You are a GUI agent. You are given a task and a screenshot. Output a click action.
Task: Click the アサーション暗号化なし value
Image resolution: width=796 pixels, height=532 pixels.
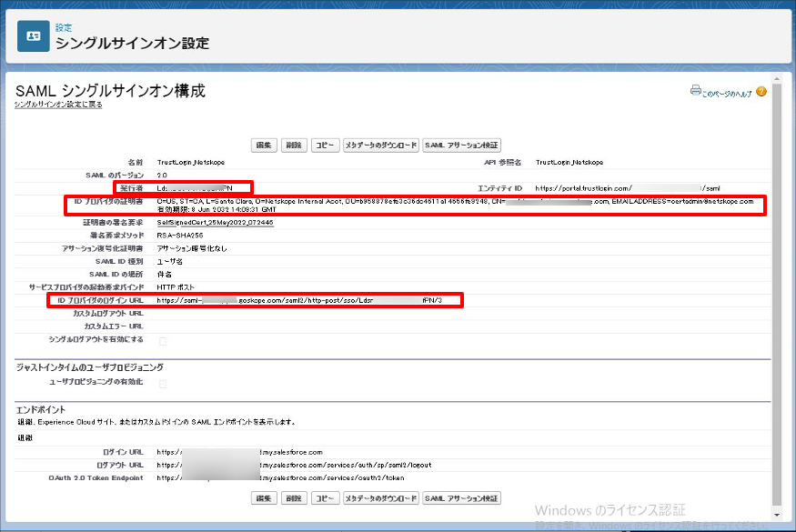tap(192, 249)
